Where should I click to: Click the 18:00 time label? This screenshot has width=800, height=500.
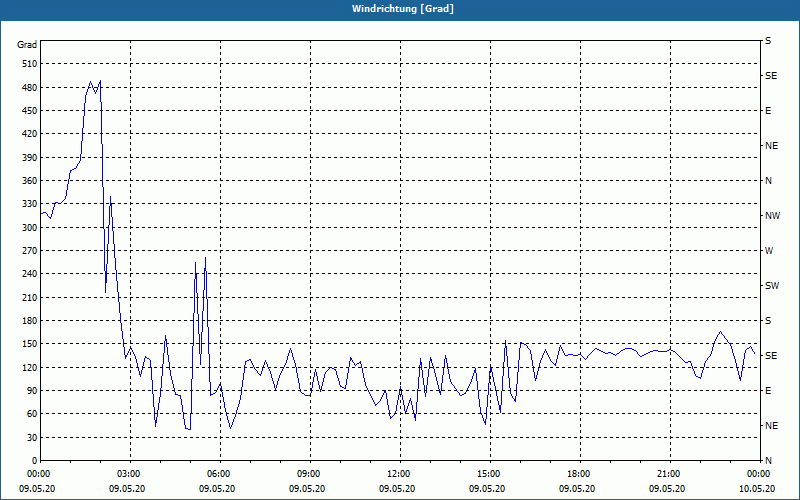pos(580,474)
